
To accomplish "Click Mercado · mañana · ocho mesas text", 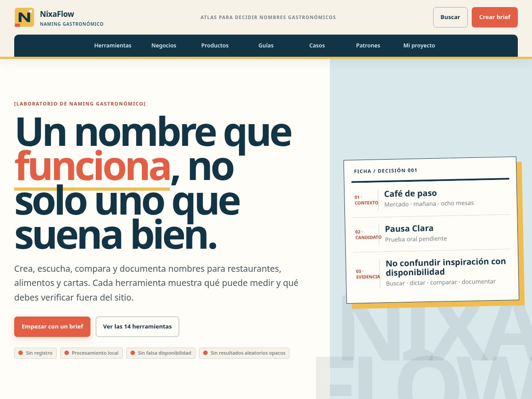I will tap(429, 203).
